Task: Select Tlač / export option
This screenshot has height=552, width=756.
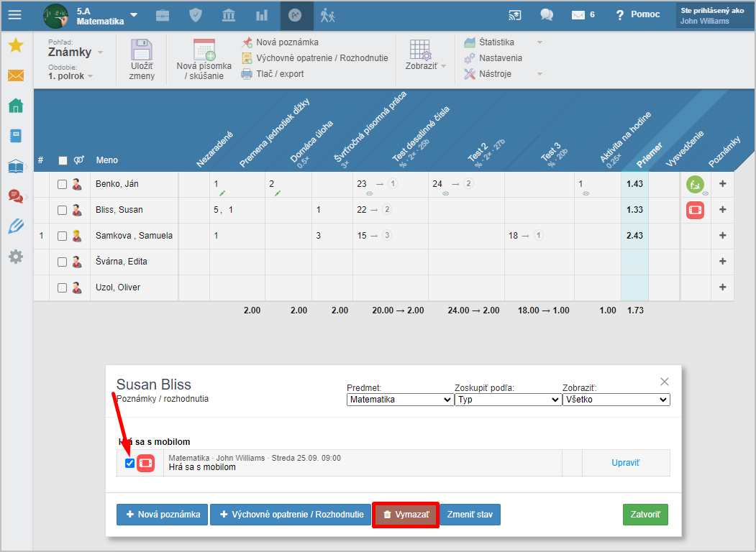Action: click(x=279, y=74)
